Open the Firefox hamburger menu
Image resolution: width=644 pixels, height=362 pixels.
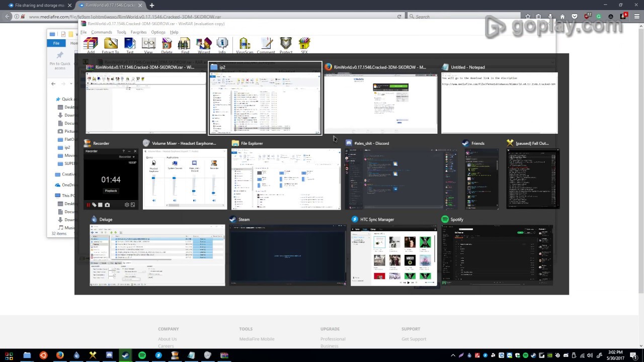click(636, 17)
